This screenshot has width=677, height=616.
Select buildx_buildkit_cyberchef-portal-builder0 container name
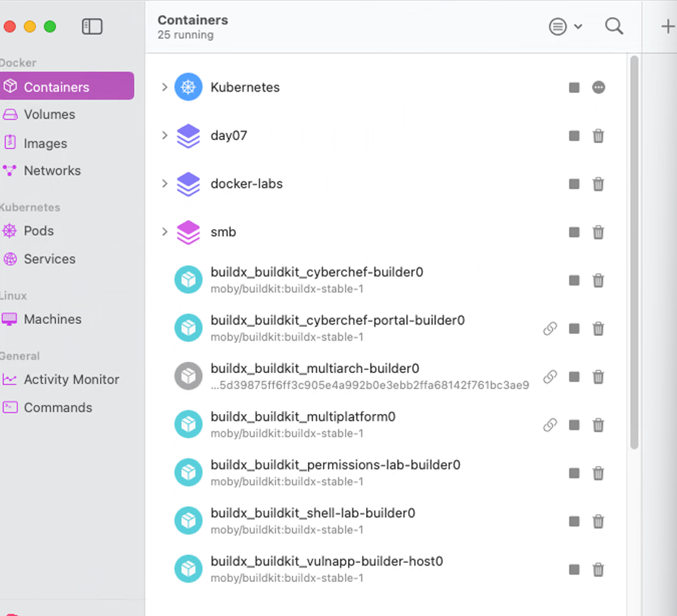pyautogui.click(x=337, y=320)
